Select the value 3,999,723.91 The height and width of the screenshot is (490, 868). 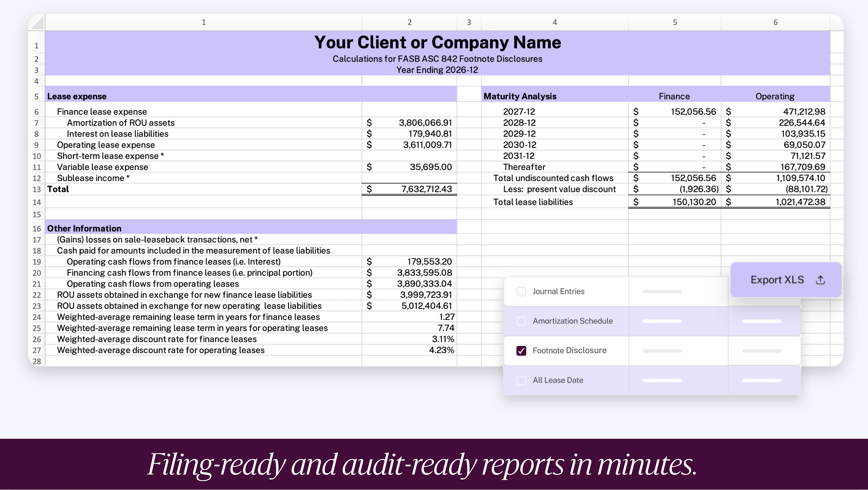coord(426,295)
